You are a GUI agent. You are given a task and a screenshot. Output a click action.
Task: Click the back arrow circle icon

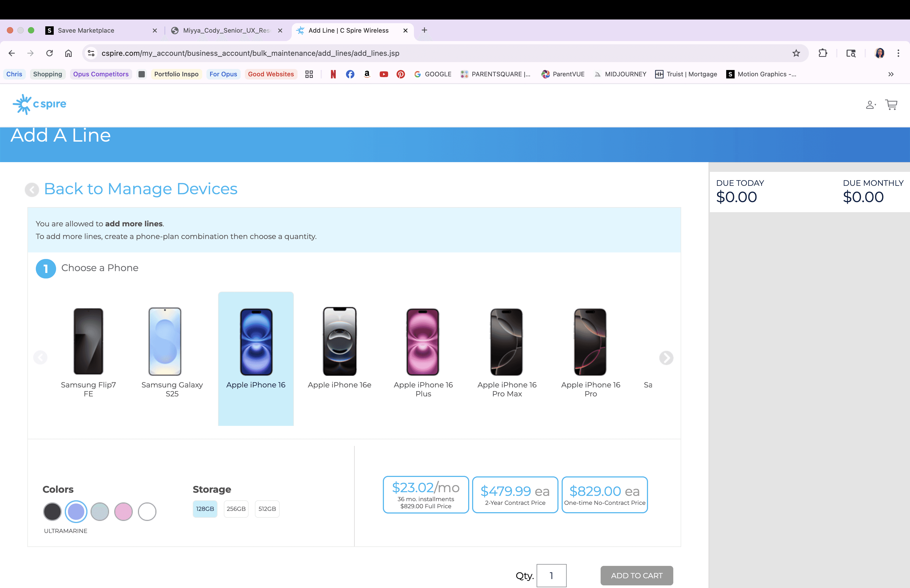(x=32, y=190)
